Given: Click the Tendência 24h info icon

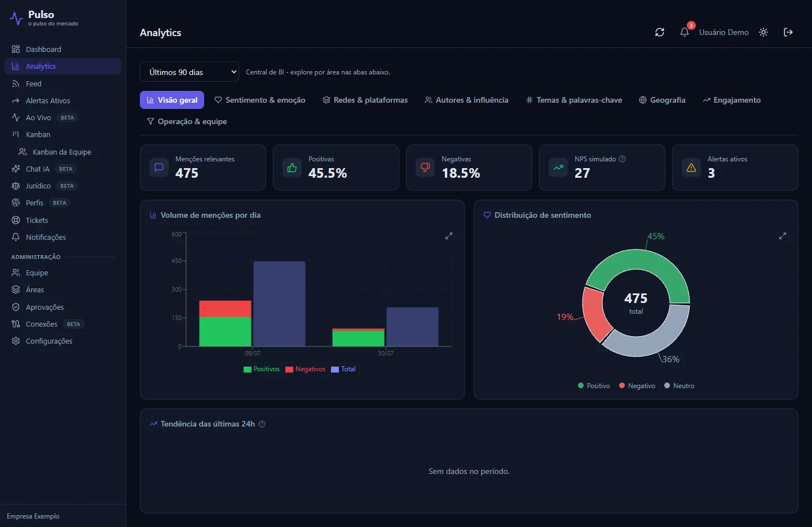Looking at the screenshot, I should pos(262,424).
